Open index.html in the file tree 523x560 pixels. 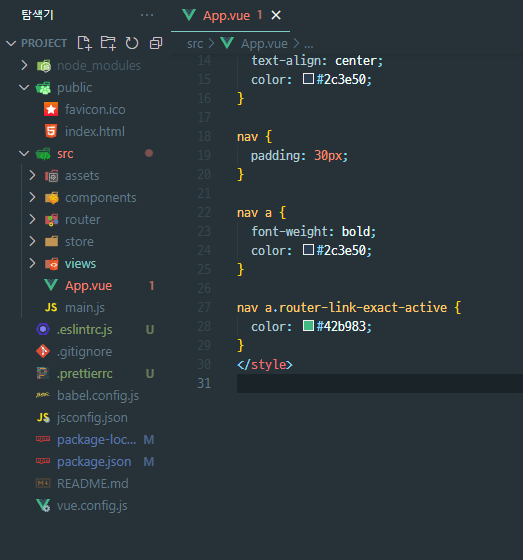point(95,131)
